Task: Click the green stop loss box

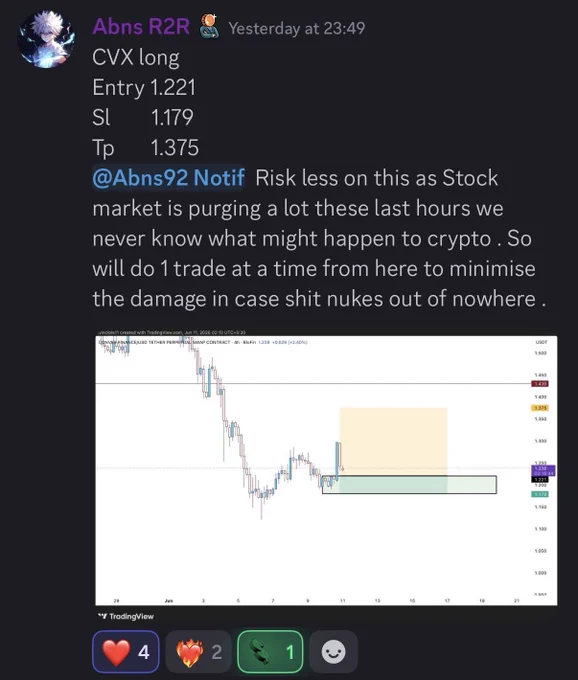Action: 409,484
